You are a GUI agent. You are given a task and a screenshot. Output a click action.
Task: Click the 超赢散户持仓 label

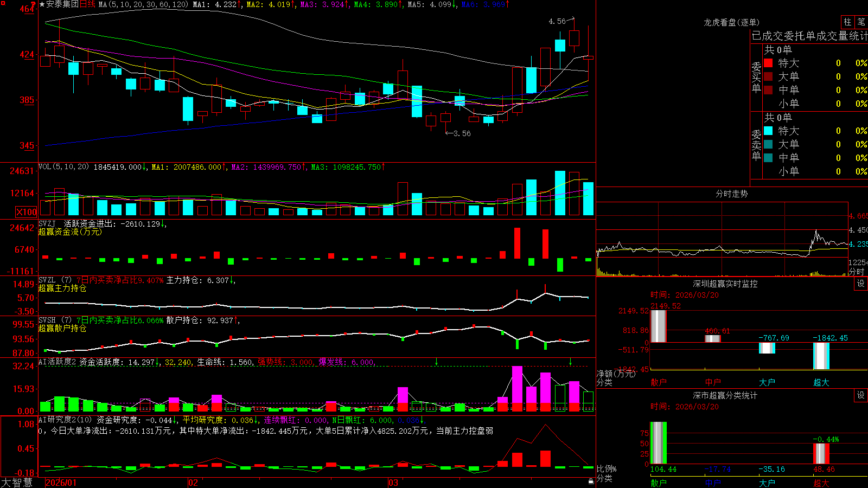62,328
